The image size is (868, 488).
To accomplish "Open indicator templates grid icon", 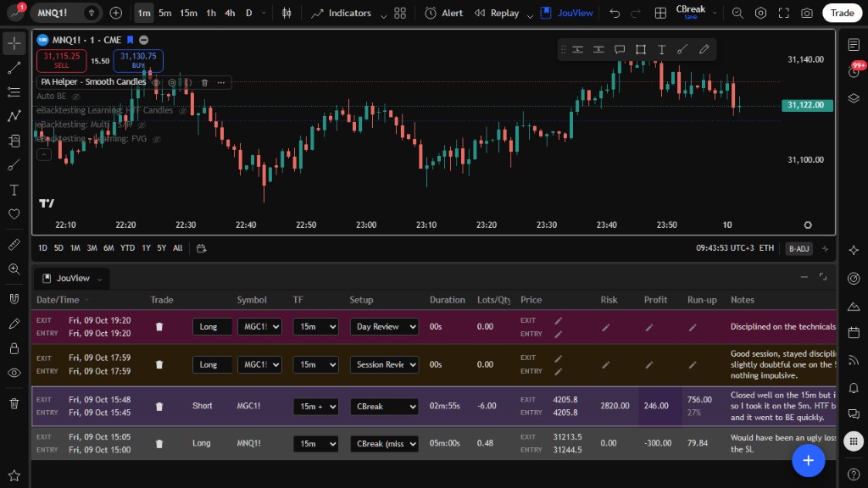I will (400, 13).
